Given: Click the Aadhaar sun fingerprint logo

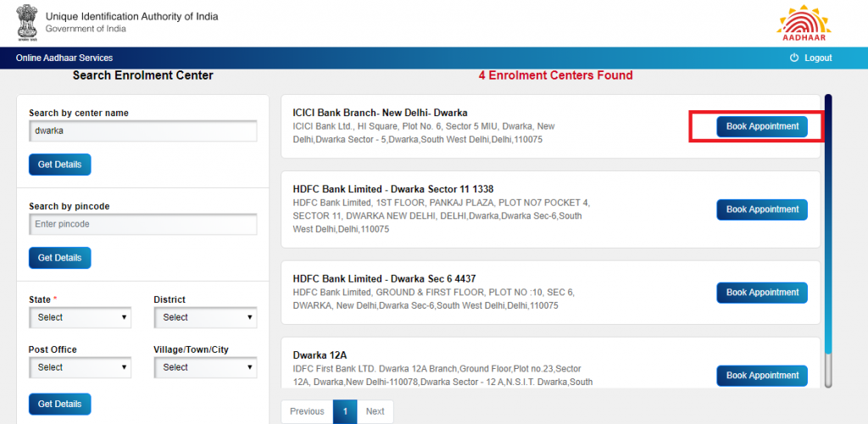Looking at the screenshot, I should coord(804,23).
